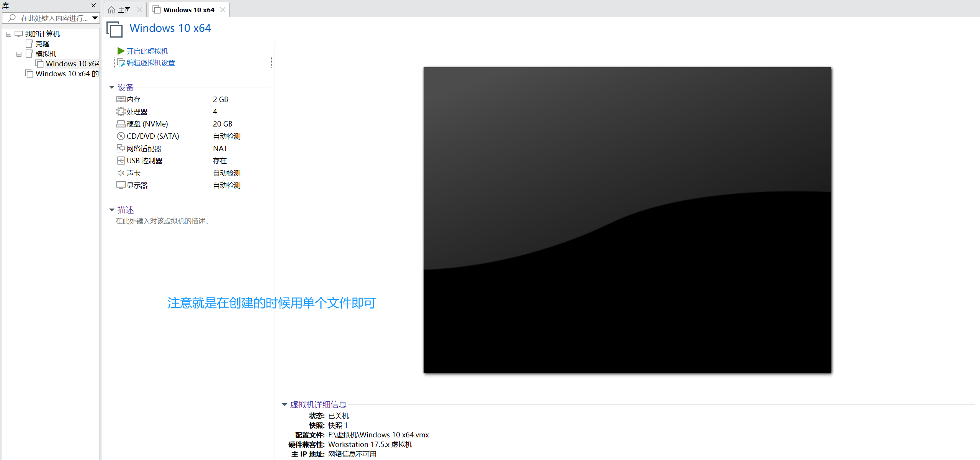Open 硬盘 (NVMe) device settings

pyautogui.click(x=147, y=124)
